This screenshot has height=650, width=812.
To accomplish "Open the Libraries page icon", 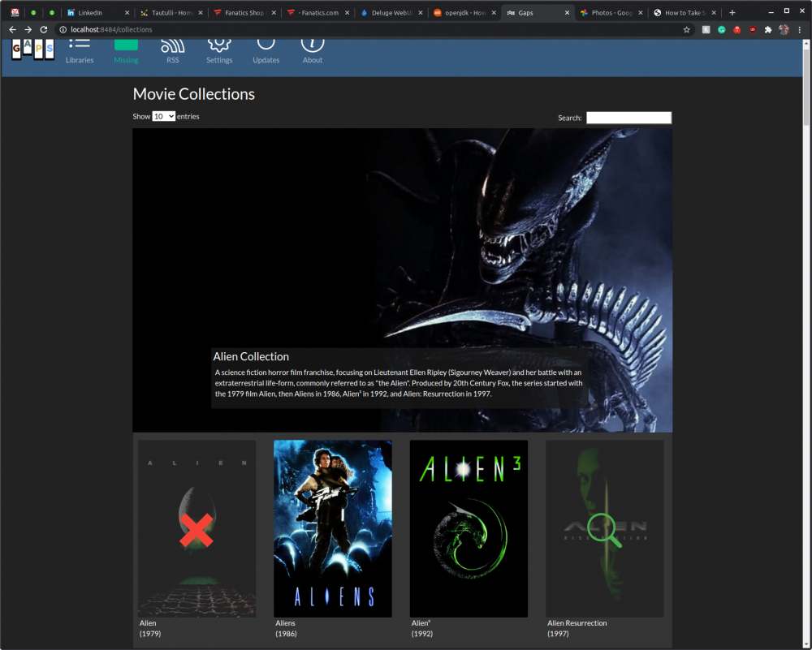I will pos(80,45).
